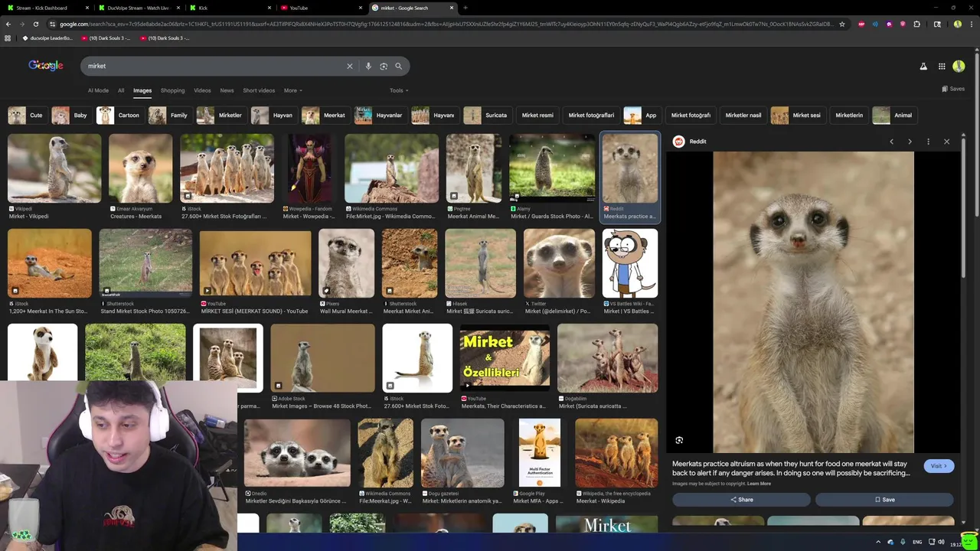Select the Animal filter chip
980x551 pixels.
tap(893, 116)
